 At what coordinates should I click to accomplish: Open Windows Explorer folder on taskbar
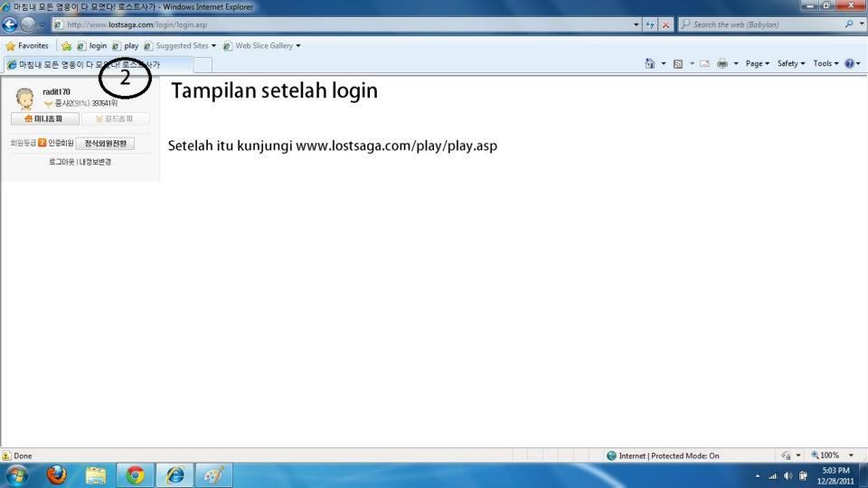[96, 475]
